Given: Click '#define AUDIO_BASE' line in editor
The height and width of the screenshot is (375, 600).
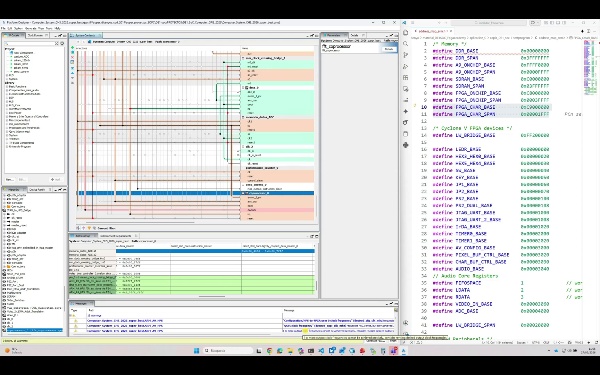Looking at the screenshot, I should 491,269.
